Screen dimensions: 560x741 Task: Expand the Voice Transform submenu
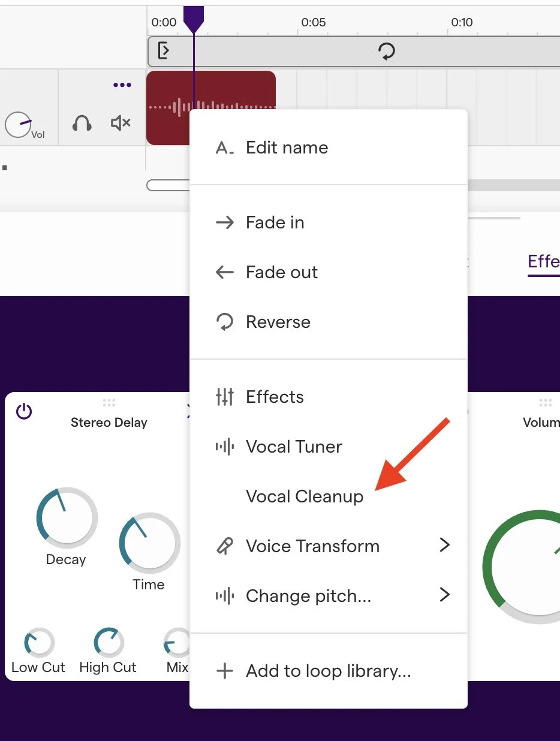(x=444, y=546)
